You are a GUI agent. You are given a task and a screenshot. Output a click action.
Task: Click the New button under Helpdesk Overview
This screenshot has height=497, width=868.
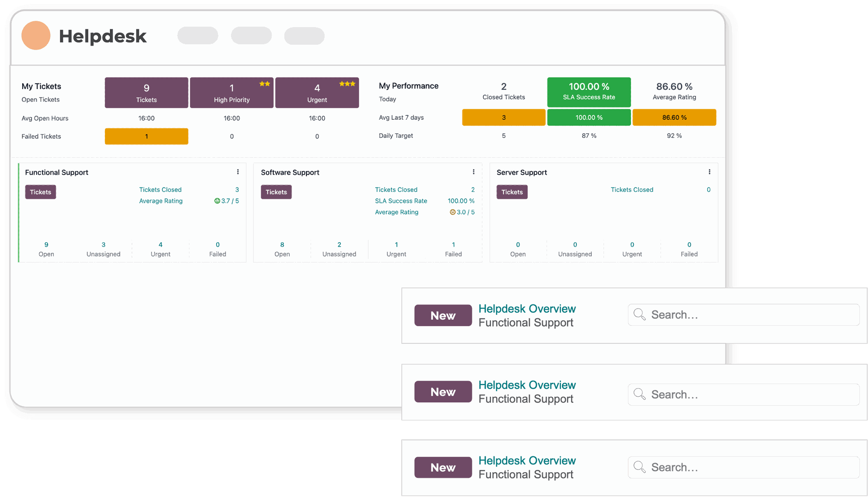(x=443, y=315)
